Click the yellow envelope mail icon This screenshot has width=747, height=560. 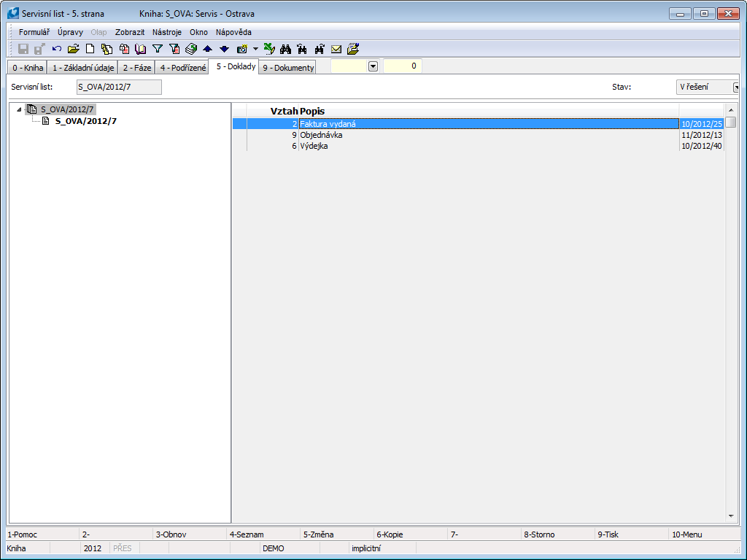point(336,49)
